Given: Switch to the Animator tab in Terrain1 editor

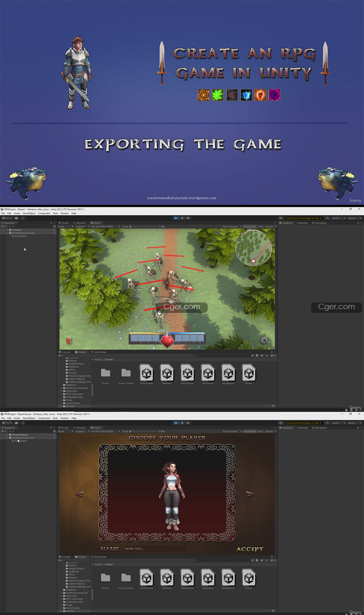Looking at the screenshot, I should (80, 223).
